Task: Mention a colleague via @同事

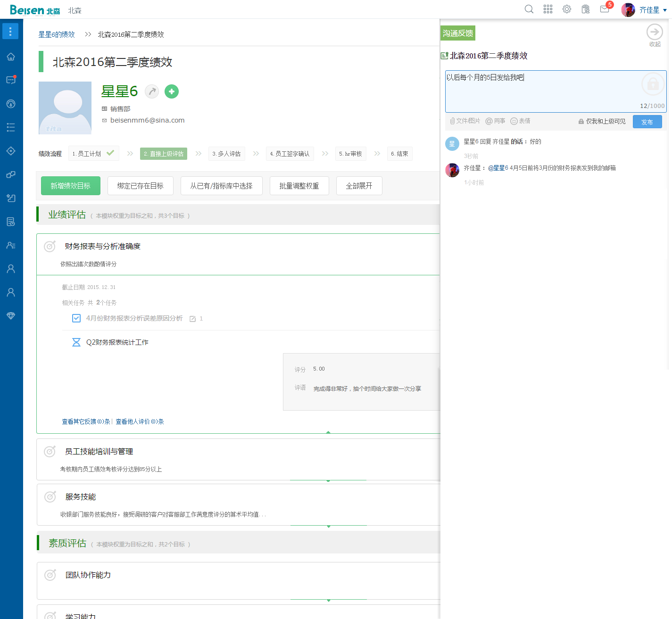Action: (495, 121)
